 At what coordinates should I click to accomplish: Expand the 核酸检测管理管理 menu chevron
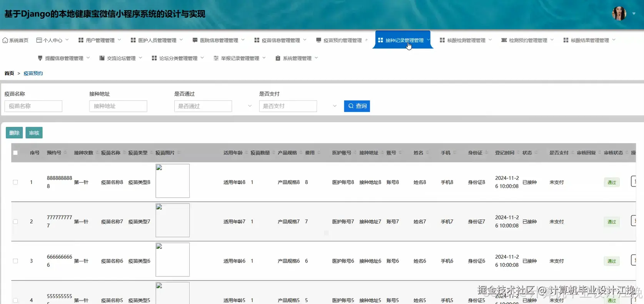pos(490,40)
